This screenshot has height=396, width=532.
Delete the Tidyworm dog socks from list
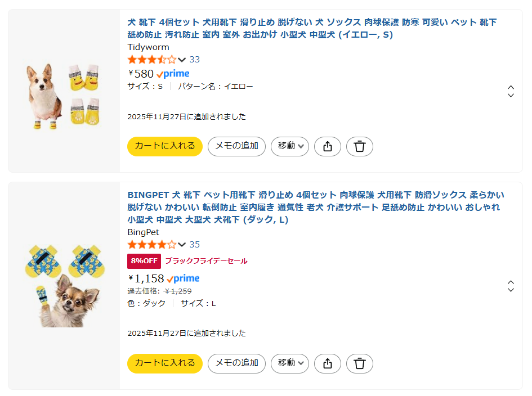coord(360,147)
